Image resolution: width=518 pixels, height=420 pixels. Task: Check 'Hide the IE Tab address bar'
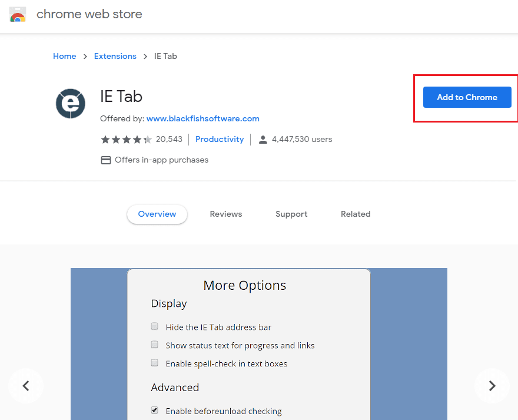point(154,326)
